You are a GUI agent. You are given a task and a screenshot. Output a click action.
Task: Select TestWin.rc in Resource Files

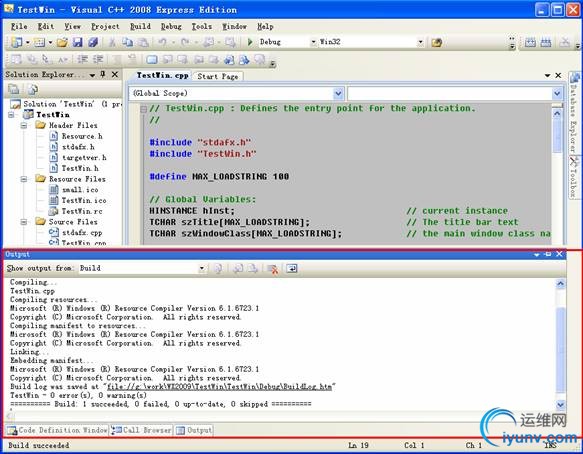pyautogui.click(x=81, y=211)
